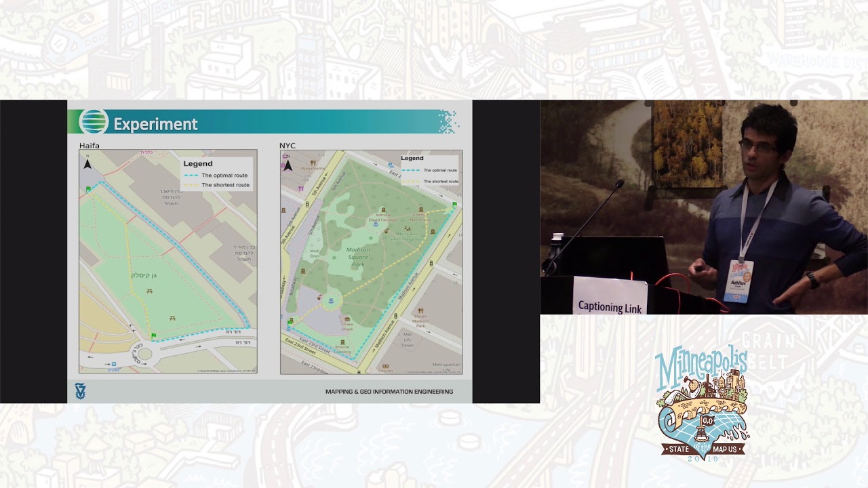
Task: Click the bus stop icon below the Haifa roundabout
Action: 113,364
